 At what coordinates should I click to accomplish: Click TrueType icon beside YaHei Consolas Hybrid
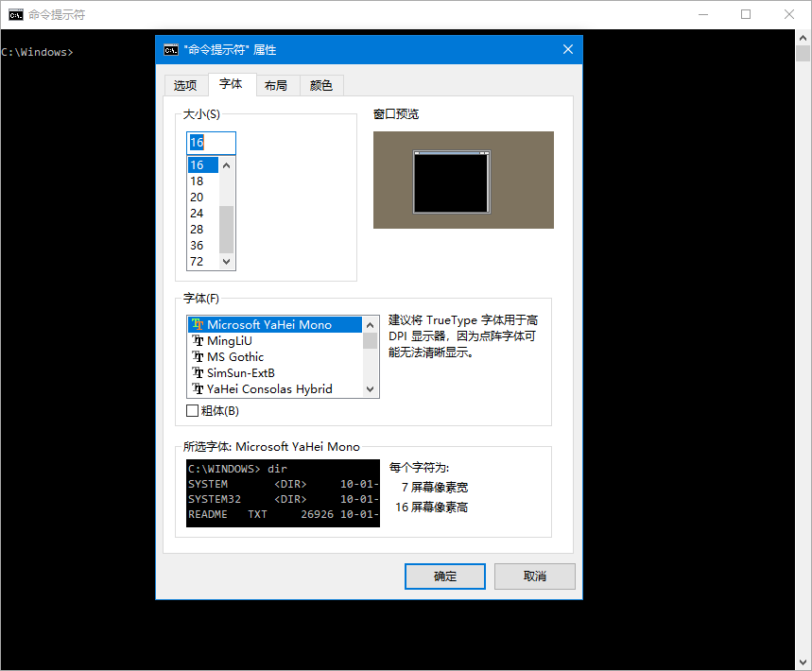(198, 388)
